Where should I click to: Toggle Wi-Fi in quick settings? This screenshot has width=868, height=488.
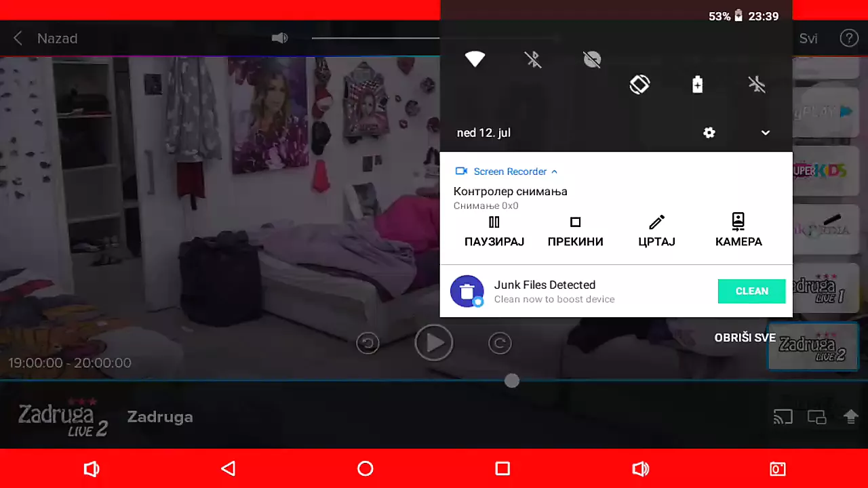475,60
